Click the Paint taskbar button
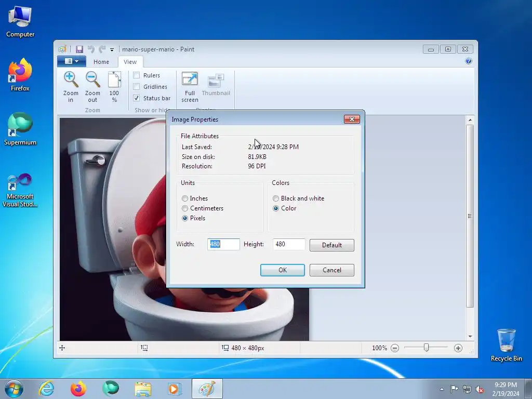Image resolution: width=532 pixels, height=399 pixels. 207,389
